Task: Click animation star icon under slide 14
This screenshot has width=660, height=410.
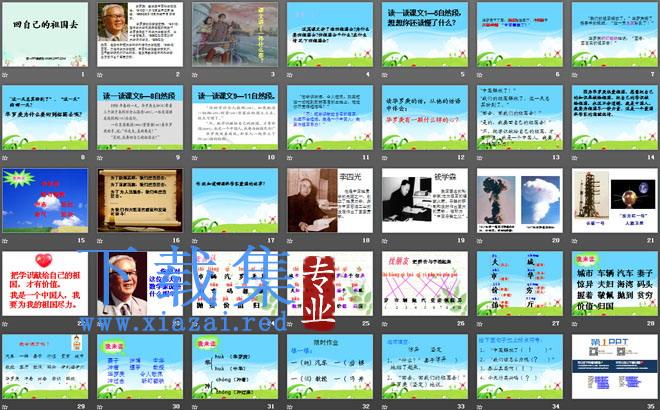Action: click(575, 157)
